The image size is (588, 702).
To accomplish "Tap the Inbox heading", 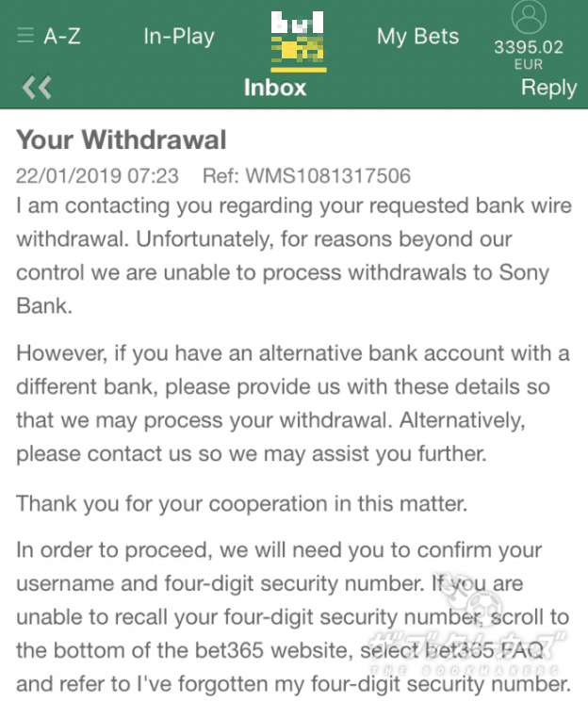I will 275,88.
